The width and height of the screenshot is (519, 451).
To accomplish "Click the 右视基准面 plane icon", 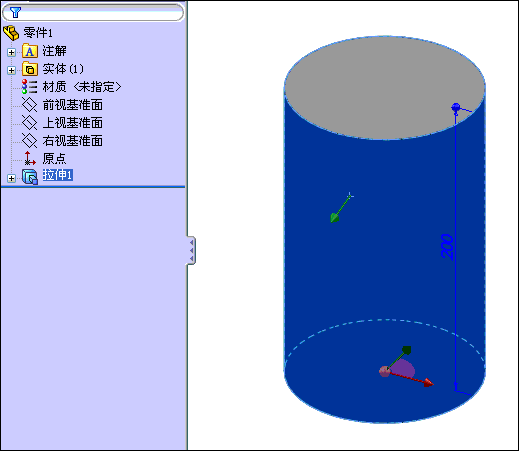I will pos(29,141).
